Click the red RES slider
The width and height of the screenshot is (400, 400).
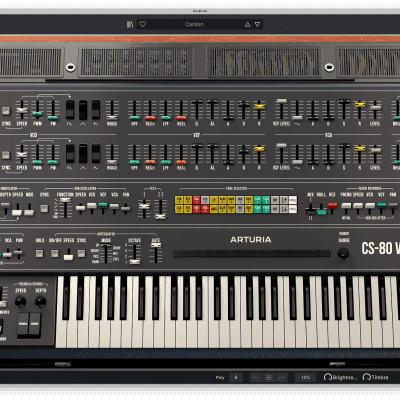point(332,205)
